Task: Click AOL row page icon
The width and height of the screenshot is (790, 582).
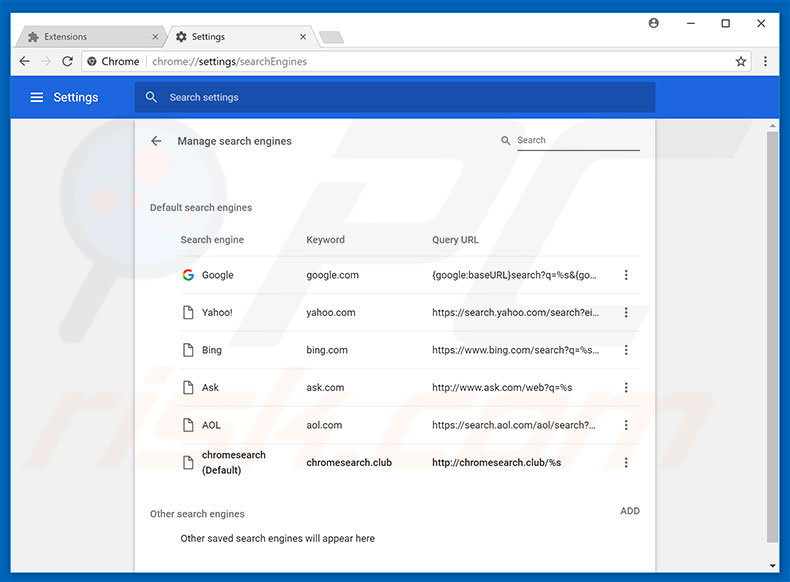Action: click(188, 425)
